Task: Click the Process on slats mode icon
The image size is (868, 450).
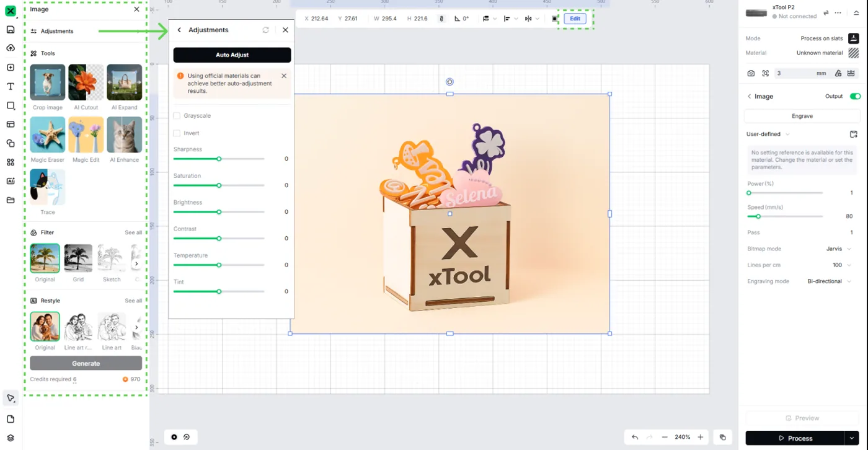Action: 854,38
